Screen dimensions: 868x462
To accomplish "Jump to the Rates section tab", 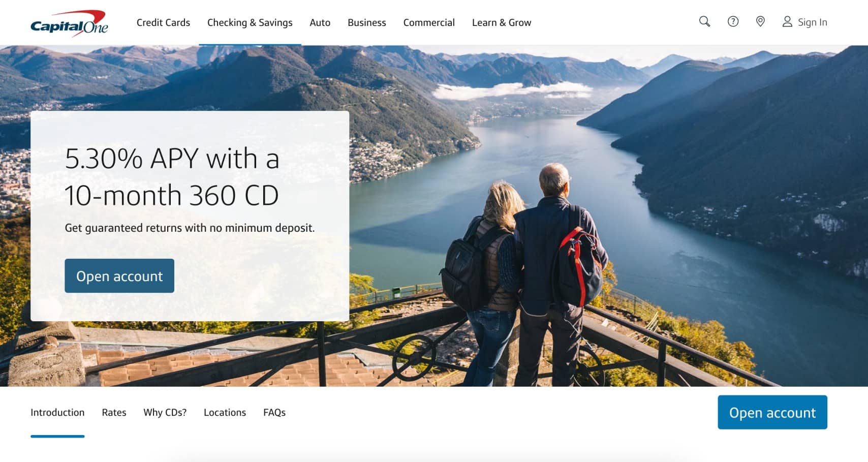I will click(114, 412).
